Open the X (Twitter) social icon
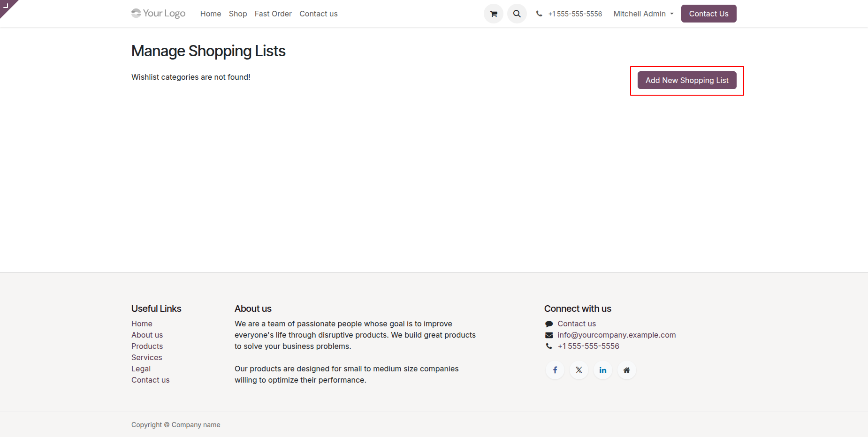 pyautogui.click(x=579, y=370)
